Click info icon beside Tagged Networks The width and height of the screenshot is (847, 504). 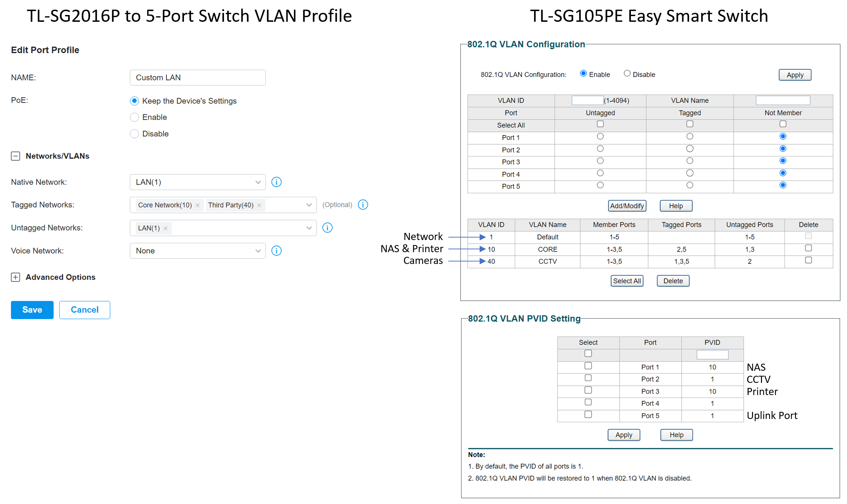[x=363, y=205]
